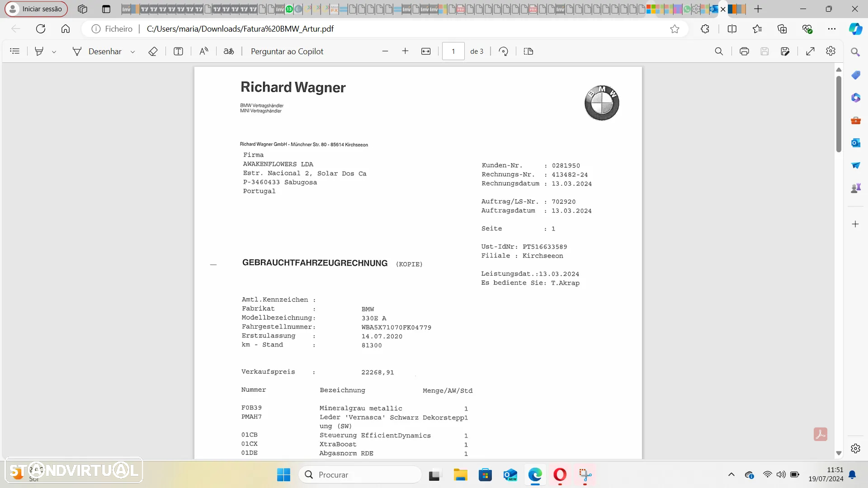The image size is (868, 488).
Task: Open File Explorer from taskbar
Action: (x=460, y=475)
